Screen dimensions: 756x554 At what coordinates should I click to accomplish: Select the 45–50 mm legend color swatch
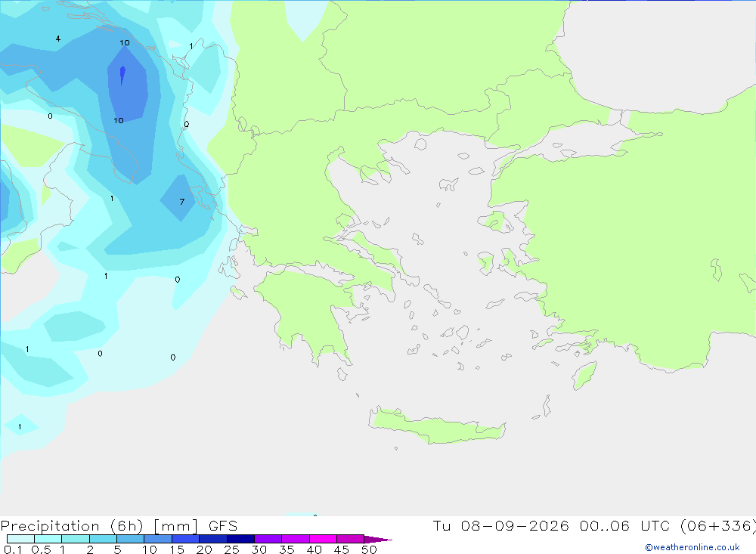coord(350,539)
